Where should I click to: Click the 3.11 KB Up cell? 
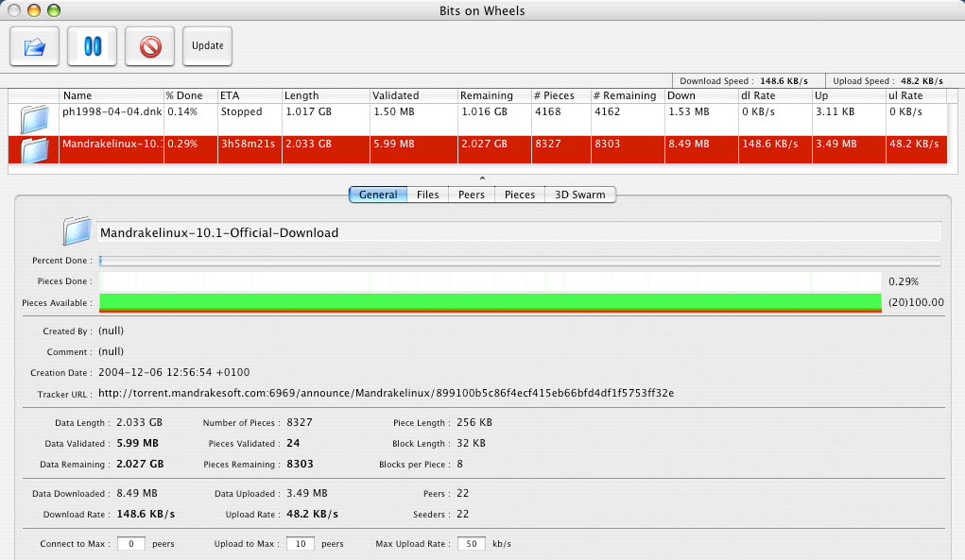click(850, 119)
